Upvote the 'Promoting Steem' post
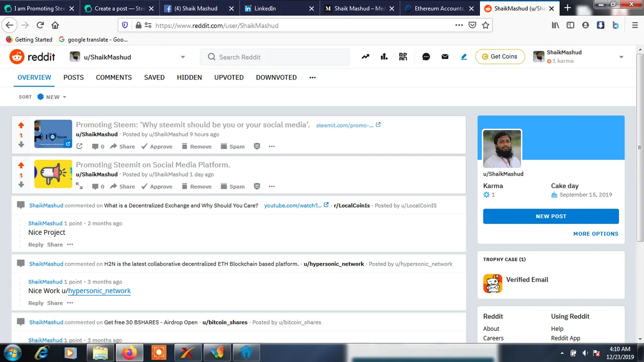644x362 pixels. pyautogui.click(x=21, y=125)
